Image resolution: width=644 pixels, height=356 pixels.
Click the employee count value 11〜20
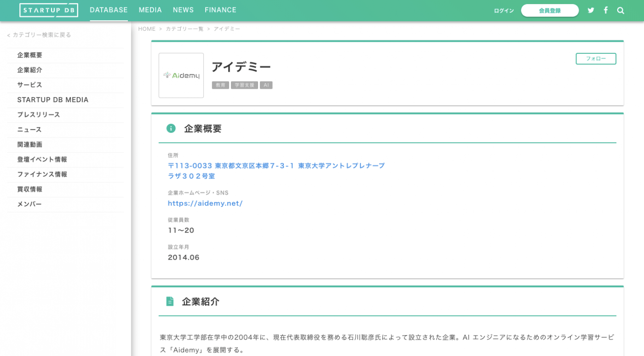click(x=181, y=230)
